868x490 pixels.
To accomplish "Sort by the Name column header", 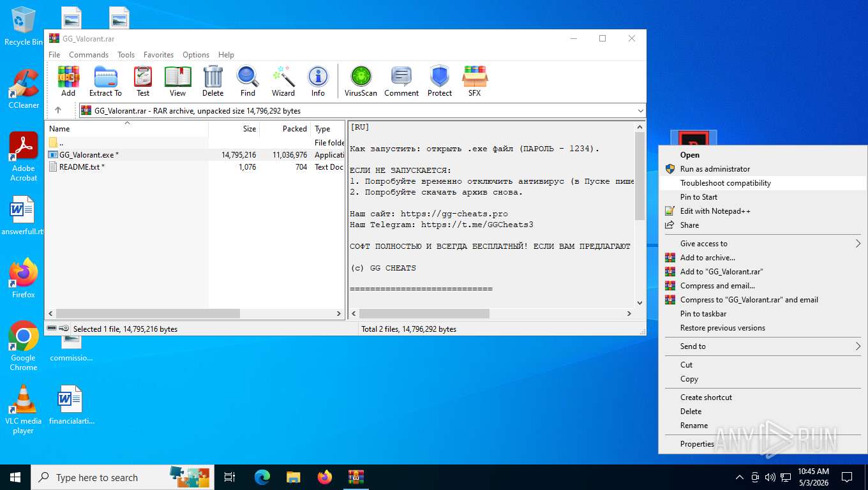I will click(x=126, y=129).
